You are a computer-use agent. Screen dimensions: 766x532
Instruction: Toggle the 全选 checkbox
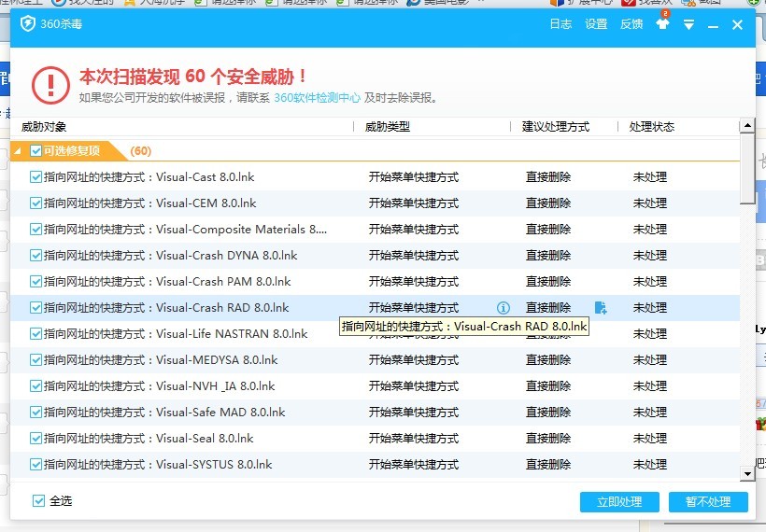[38, 501]
